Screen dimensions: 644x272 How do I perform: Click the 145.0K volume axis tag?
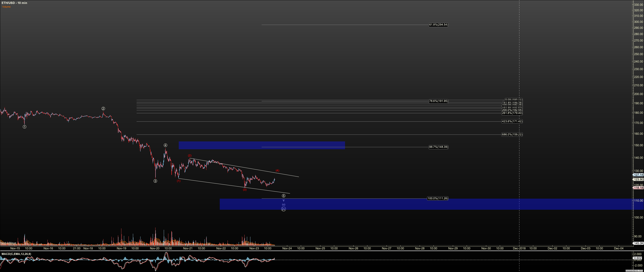(638, 243)
